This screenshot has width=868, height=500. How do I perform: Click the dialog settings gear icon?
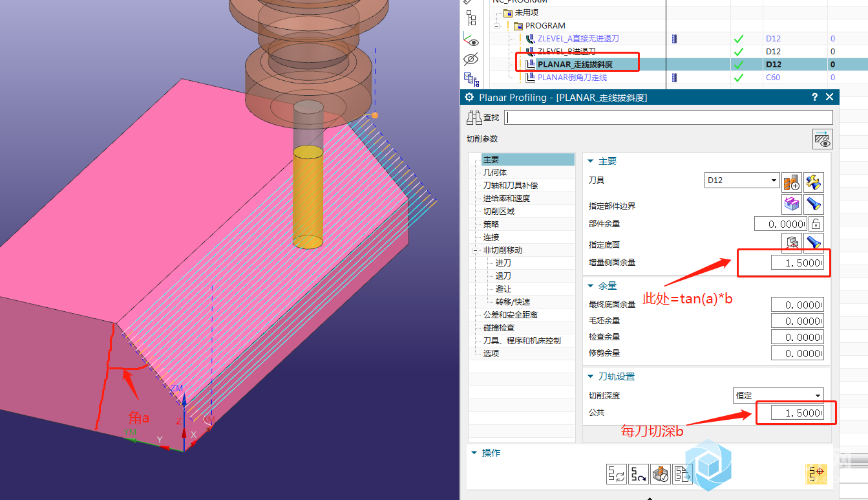point(469,97)
